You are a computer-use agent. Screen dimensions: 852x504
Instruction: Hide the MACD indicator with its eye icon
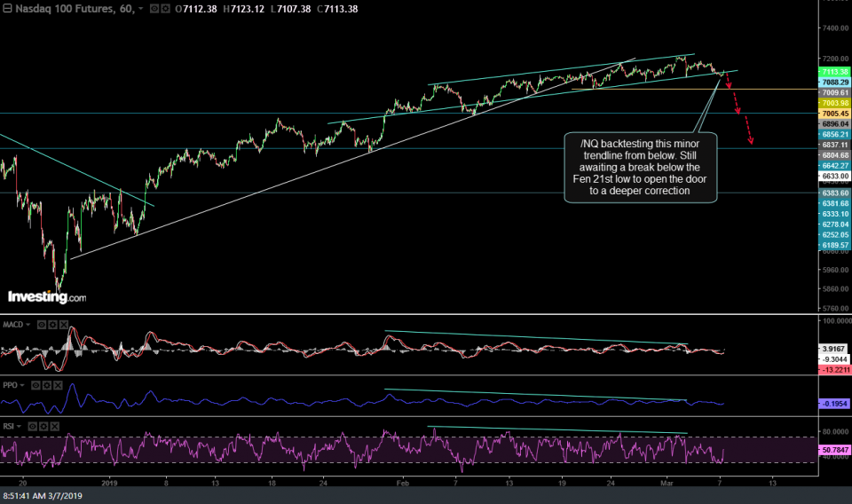(42, 325)
